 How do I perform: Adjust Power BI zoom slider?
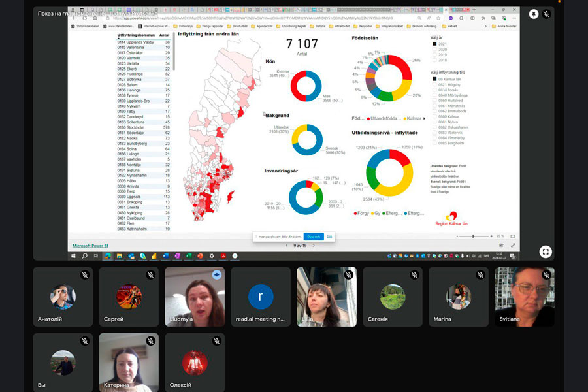click(x=473, y=237)
